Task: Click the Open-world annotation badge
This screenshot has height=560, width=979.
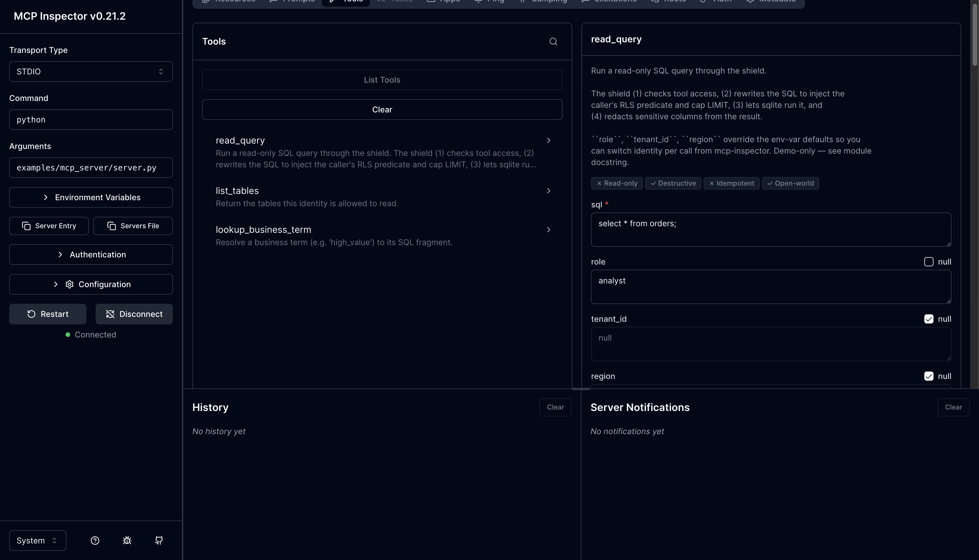Action: tap(790, 183)
